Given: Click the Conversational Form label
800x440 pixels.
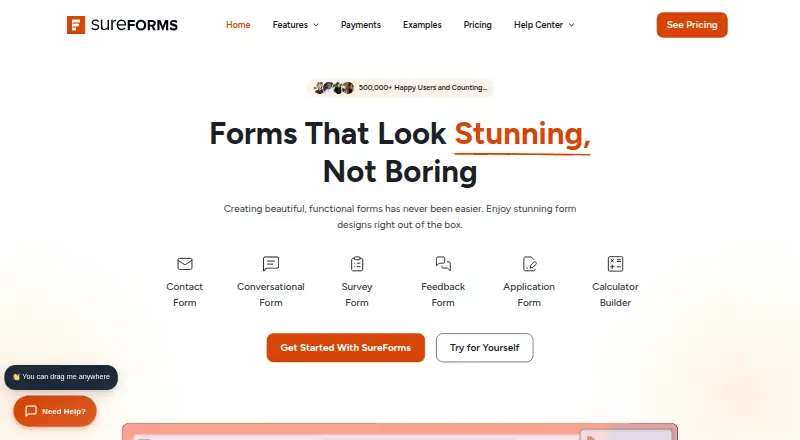Looking at the screenshot, I should 271,295.
